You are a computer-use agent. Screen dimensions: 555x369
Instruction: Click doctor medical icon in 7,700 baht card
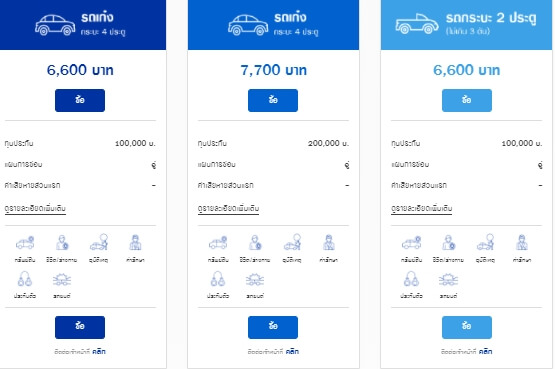328,242
